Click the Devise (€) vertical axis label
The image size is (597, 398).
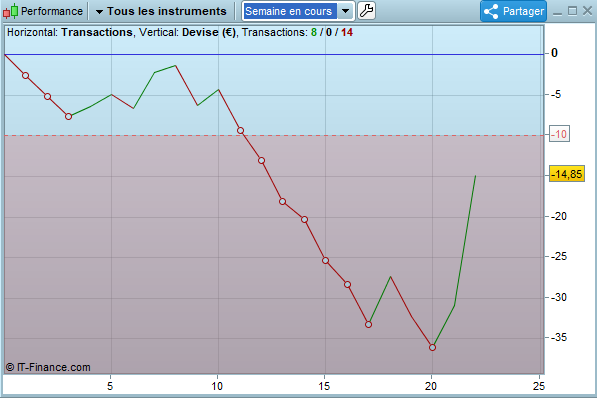coord(209,32)
